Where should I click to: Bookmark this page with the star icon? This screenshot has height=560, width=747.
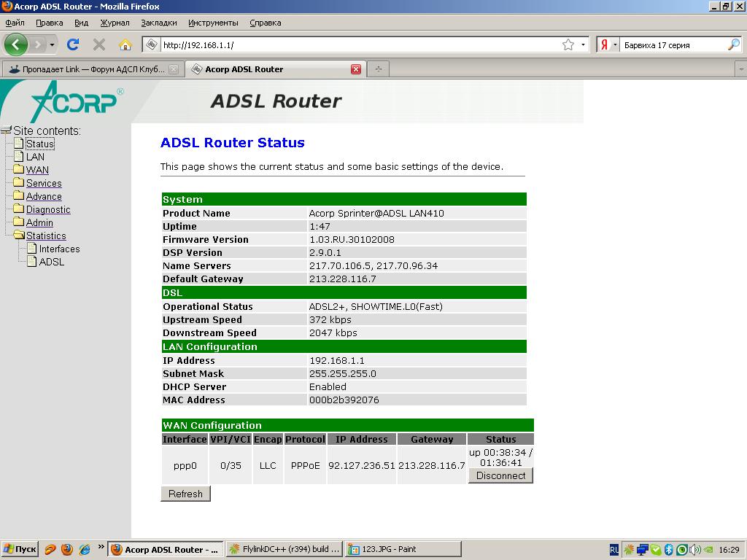click(x=568, y=44)
